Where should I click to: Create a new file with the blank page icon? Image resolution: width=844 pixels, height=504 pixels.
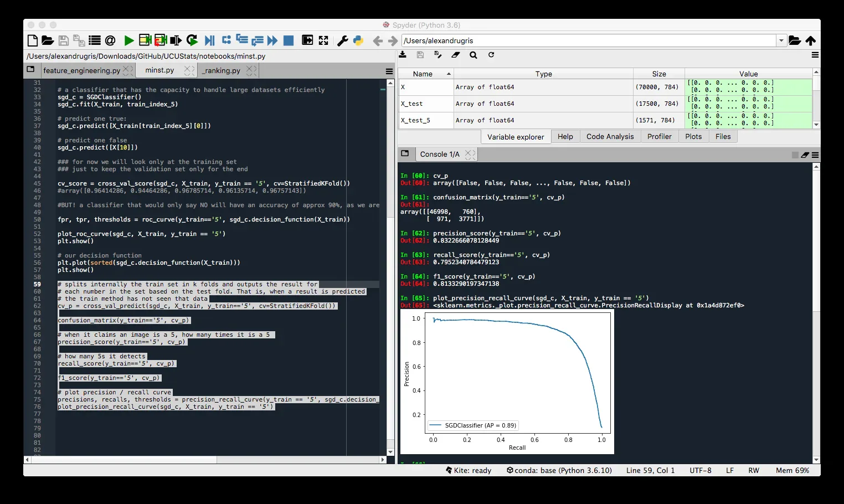(x=33, y=40)
